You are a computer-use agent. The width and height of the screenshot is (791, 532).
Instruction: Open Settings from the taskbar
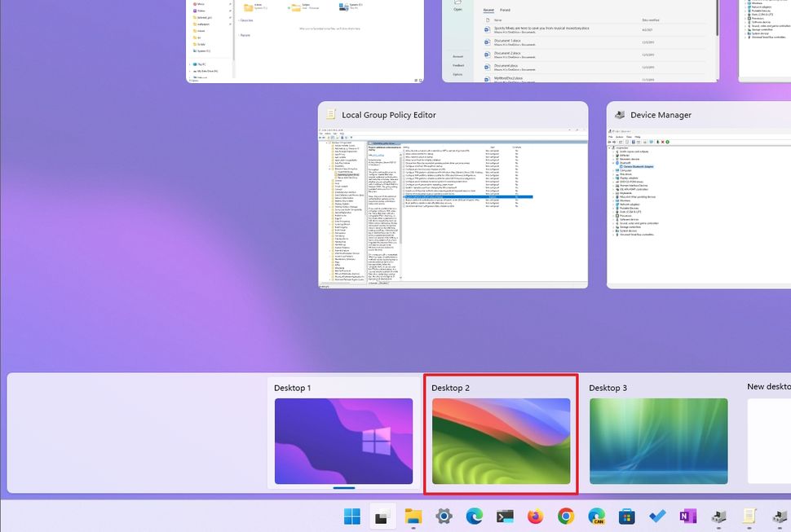(443, 516)
